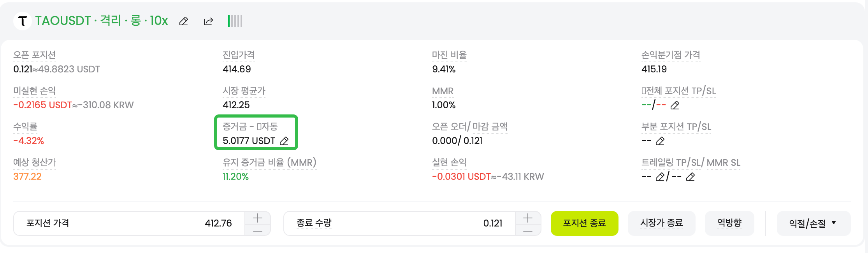Open the 익절/손절 dropdown
Screen dimensions: 868x253
click(813, 223)
